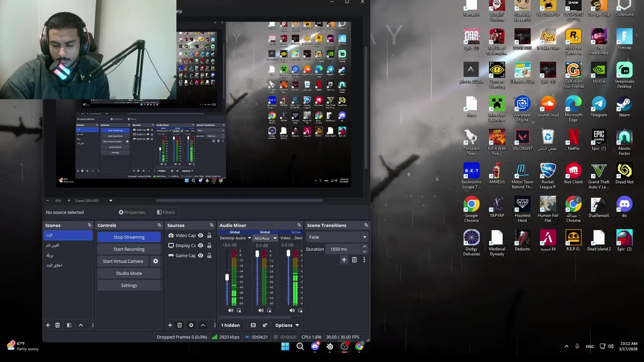This screenshot has width=644, height=362.
Task: Open Wallpaper Engine desktop shortcut
Action: point(522,109)
